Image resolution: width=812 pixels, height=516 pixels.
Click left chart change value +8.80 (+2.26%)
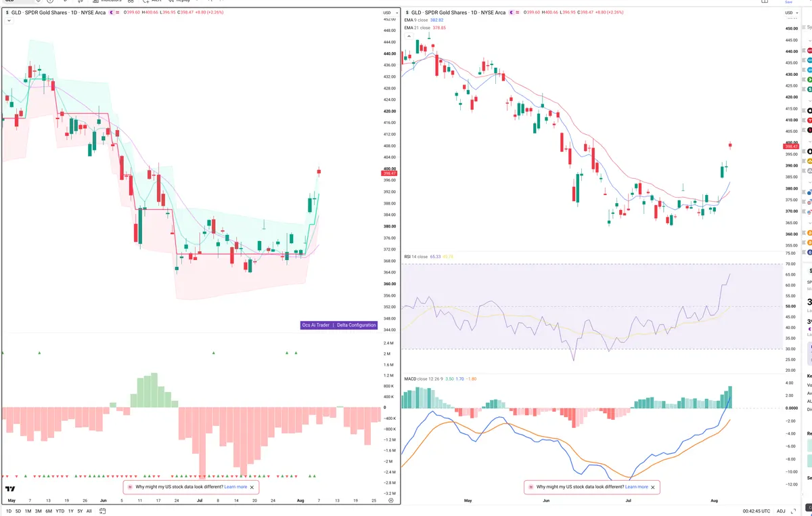coord(210,12)
